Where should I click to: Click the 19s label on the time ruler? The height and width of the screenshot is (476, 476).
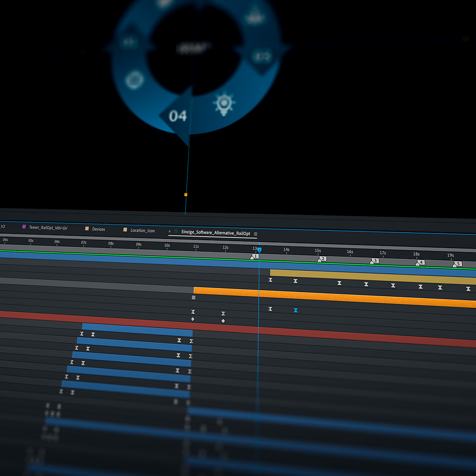pyautogui.click(x=450, y=255)
